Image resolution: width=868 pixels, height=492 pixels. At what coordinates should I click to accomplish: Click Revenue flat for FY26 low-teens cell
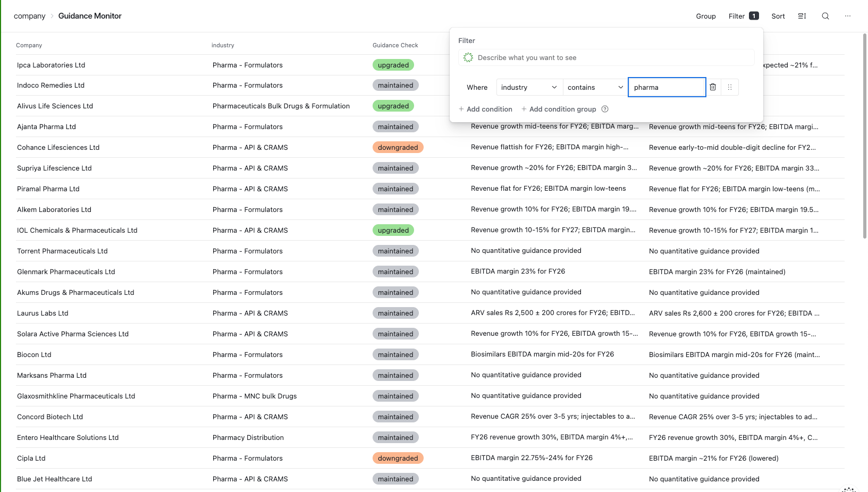(x=548, y=188)
